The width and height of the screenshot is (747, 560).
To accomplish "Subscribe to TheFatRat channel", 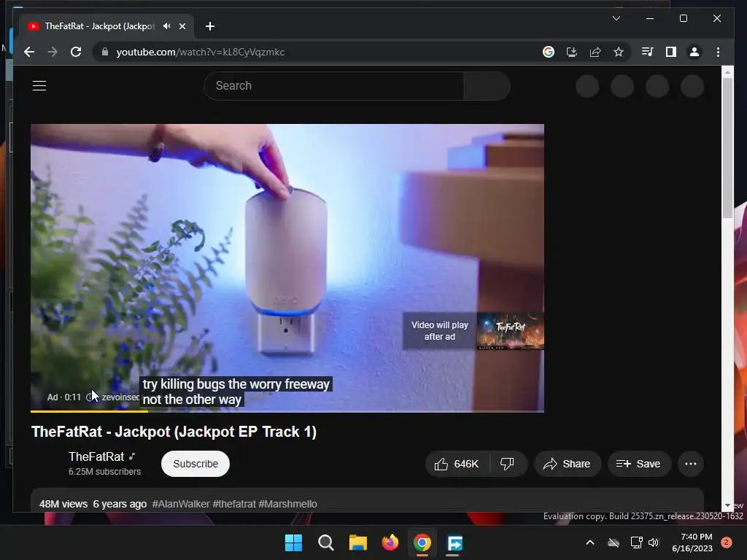I will pyautogui.click(x=196, y=464).
